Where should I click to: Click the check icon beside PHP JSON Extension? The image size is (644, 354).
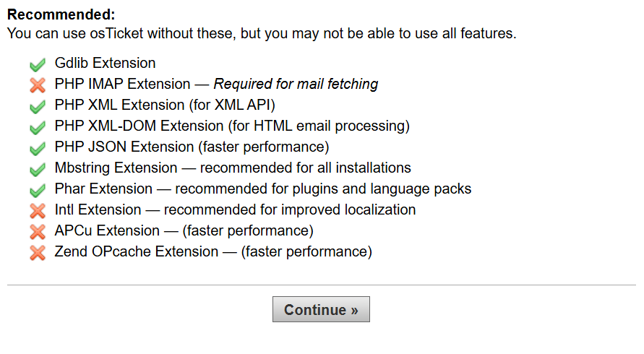tap(38, 148)
